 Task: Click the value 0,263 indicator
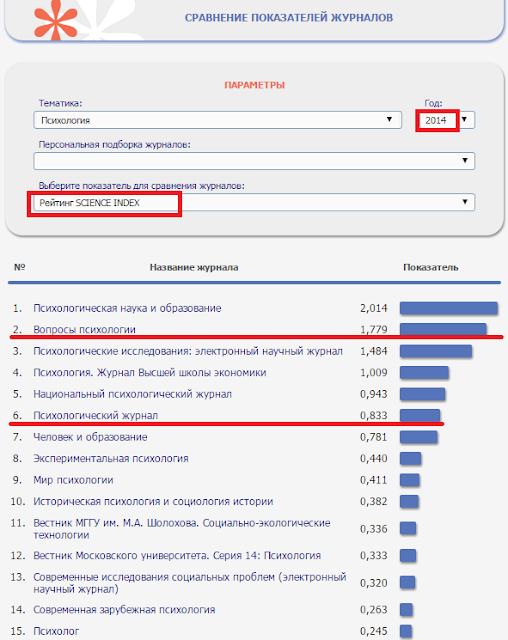pos(373,610)
